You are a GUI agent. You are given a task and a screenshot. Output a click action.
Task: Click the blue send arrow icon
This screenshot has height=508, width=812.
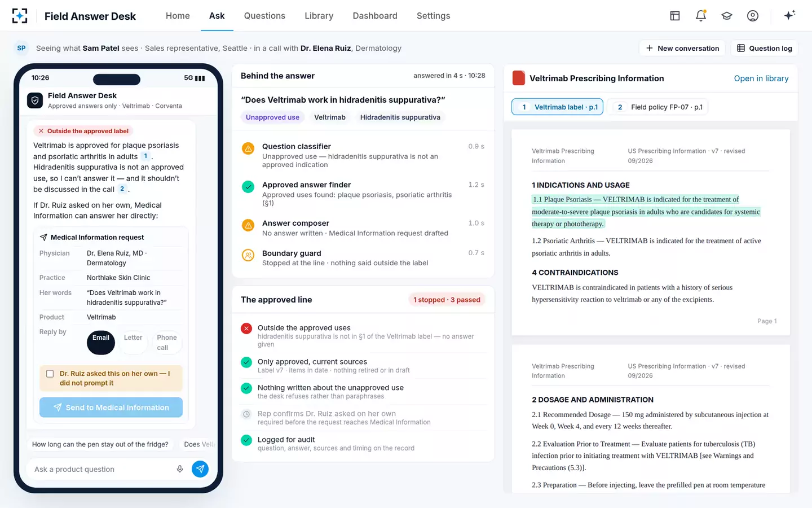[x=200, y=469]
